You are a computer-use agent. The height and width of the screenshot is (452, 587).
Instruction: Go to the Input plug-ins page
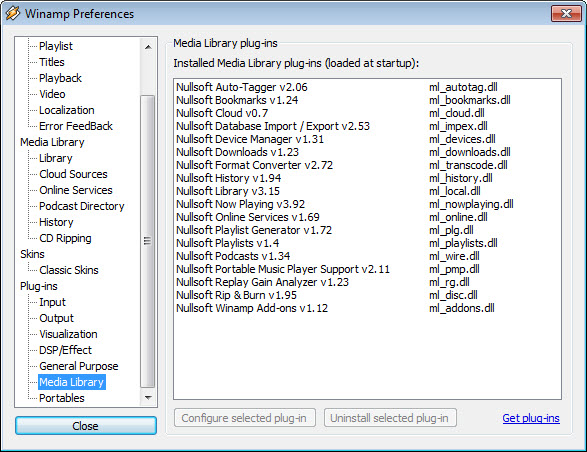point(52,302)
